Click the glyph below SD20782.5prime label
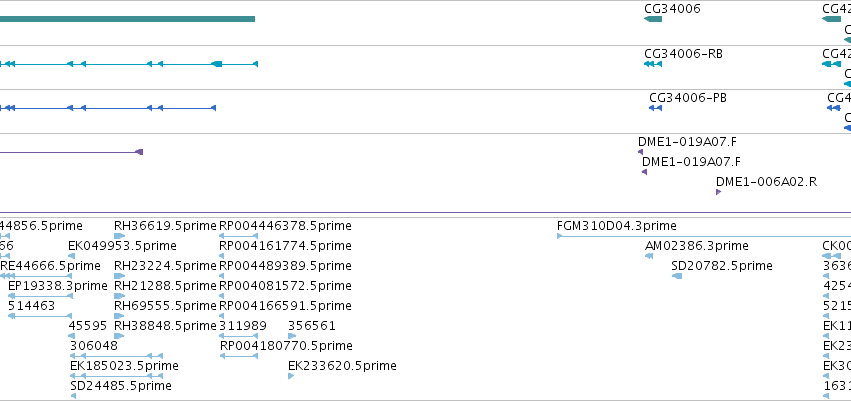 tap(677, 276)
